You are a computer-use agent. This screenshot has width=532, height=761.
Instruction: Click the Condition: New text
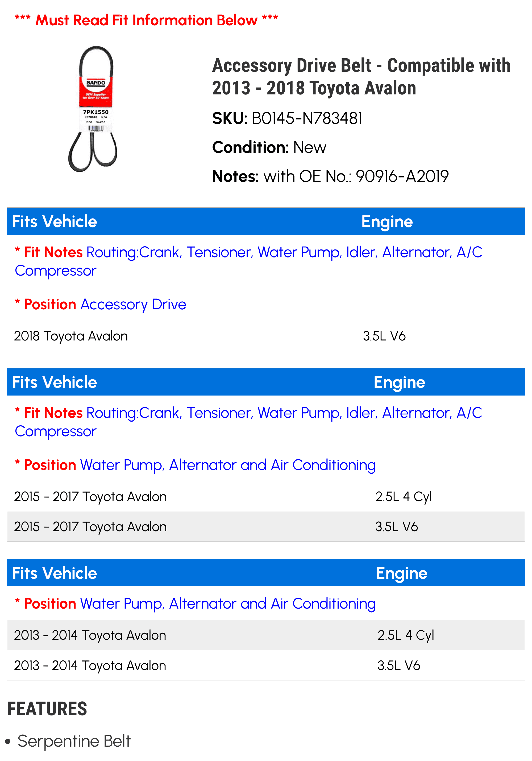click(269, 147)
